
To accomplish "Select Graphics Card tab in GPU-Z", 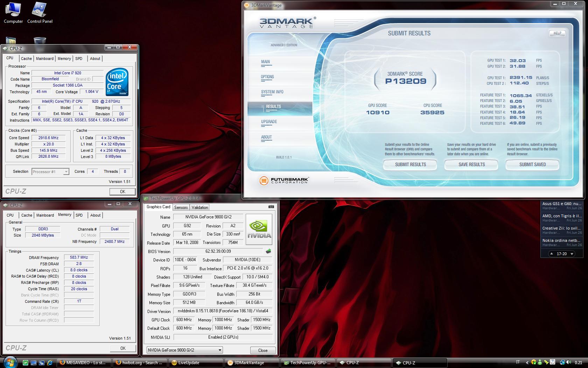I will 159,207.
